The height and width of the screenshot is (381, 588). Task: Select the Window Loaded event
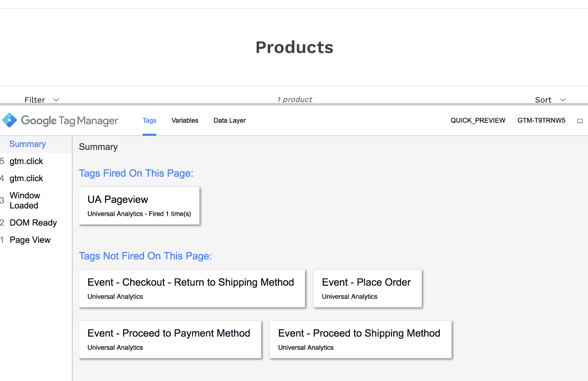coord(25,201)
